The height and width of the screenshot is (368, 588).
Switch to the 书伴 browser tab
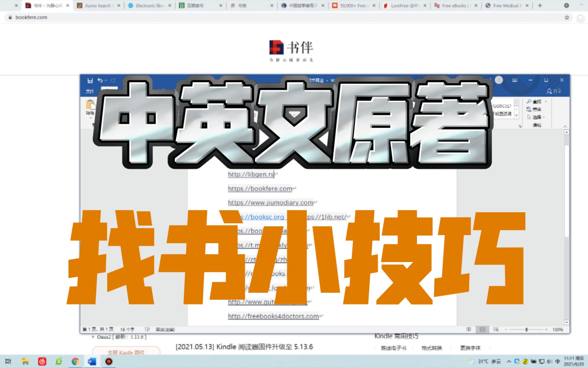click(x=47, y=5)
